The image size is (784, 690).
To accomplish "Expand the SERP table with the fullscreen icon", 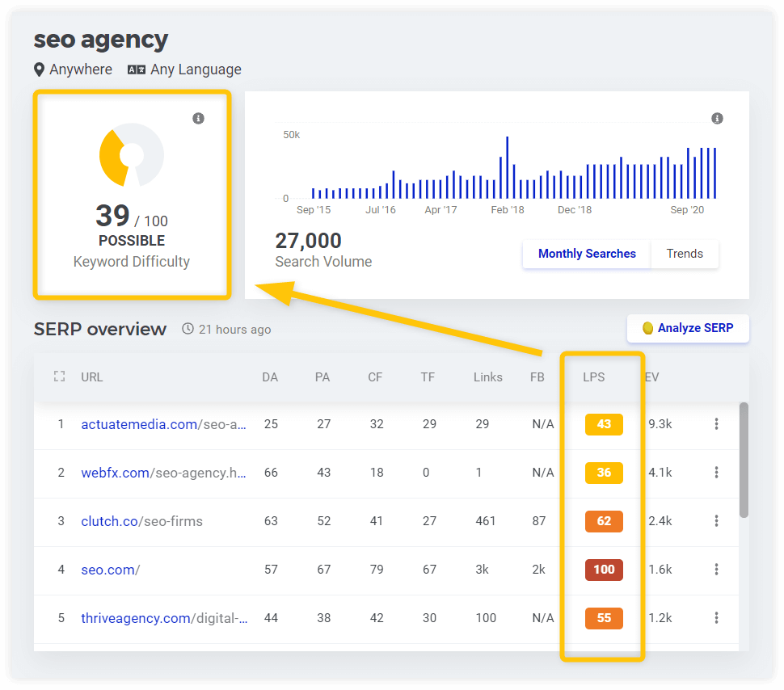I will click(x=58, y=377).
